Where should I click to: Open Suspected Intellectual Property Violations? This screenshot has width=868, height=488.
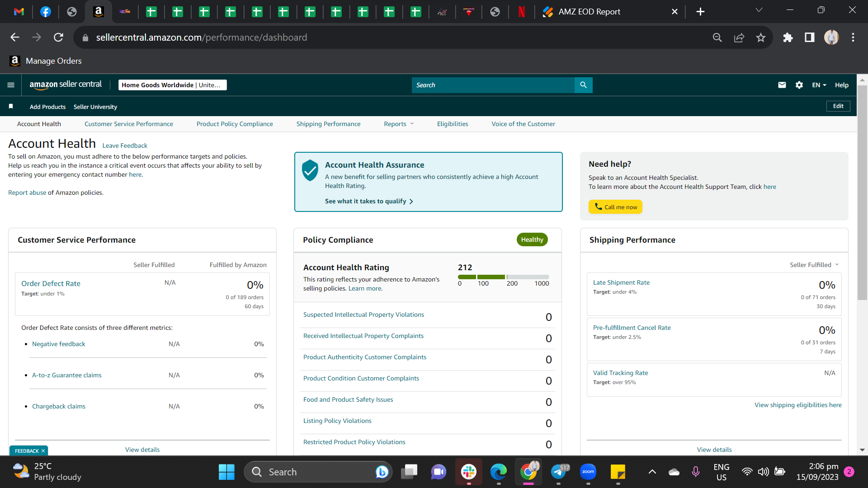pos(363,315)
